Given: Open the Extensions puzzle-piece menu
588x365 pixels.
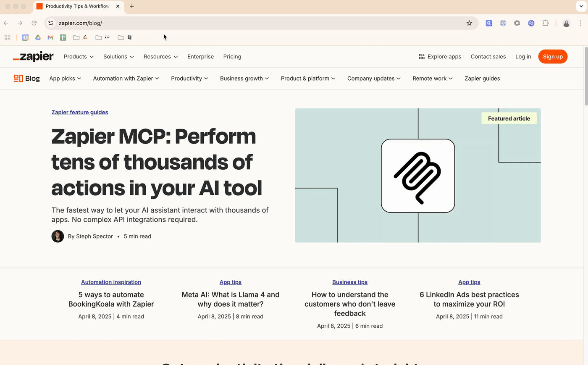Looking at the screenshot, I should point(546,23).
